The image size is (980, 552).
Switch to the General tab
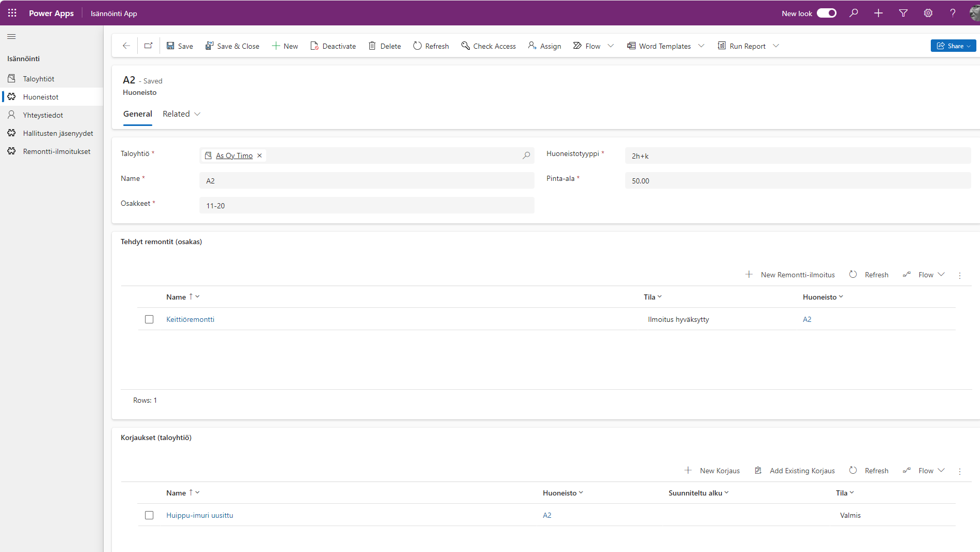tap(138, 114)
